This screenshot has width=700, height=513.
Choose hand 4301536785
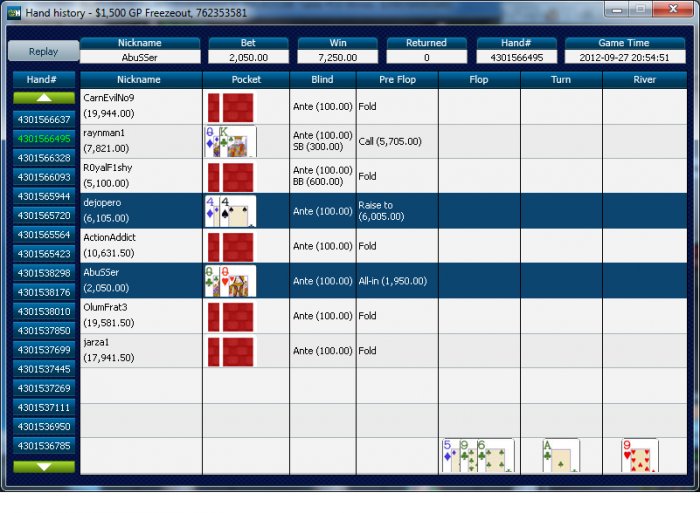(x=44, y=446)
